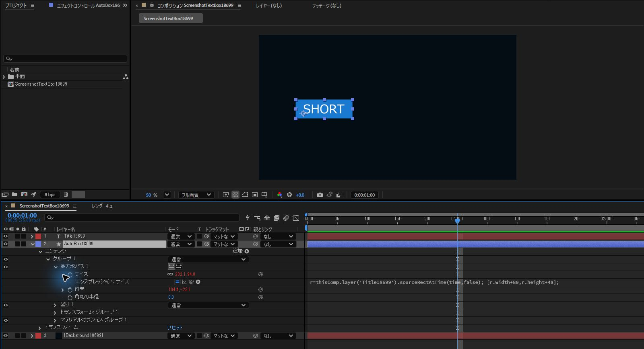Hide 塗り 1 with its eye icon
This screenshot has width=644, height=349.
[6, 305]
